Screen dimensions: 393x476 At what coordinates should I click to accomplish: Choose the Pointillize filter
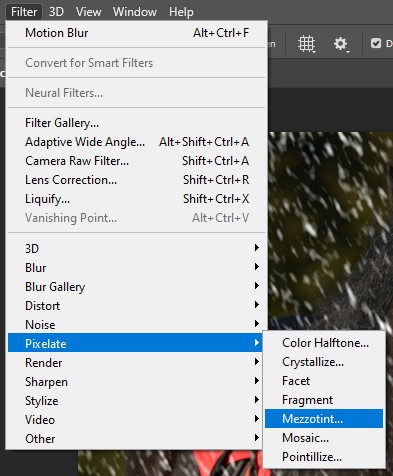[324, 457]
